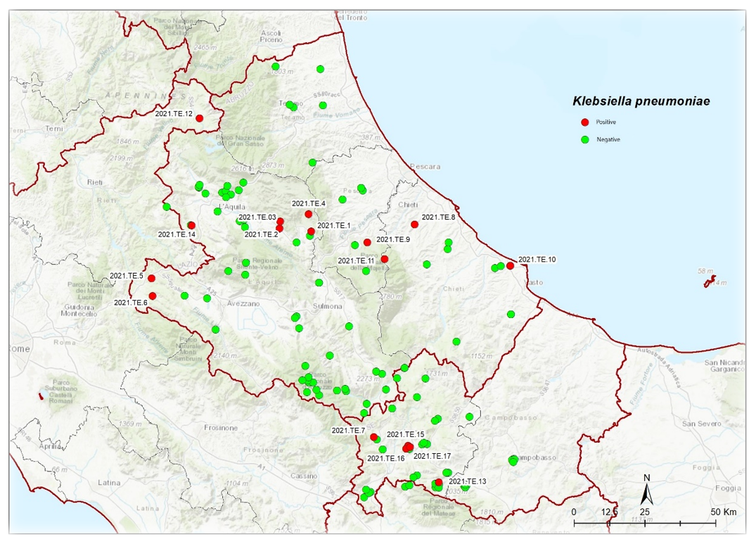756x544 pixels.
Task: Click the red marker labeled 2021.TE.4
Action: click(308, 214)
